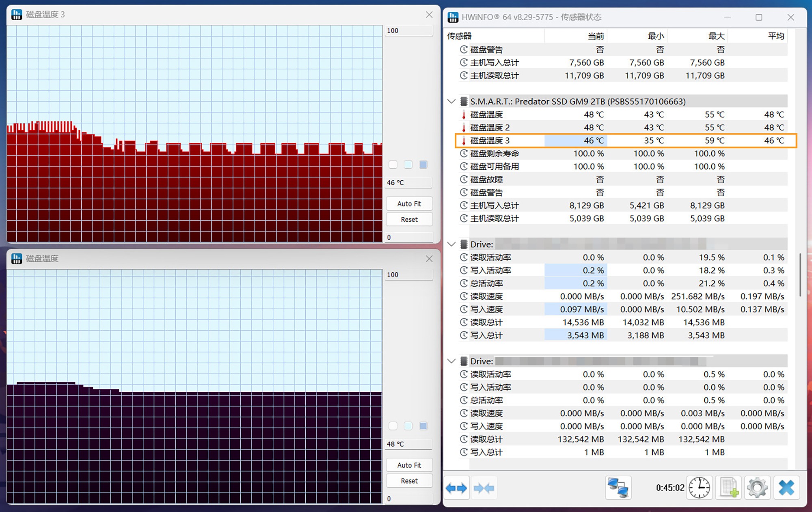This screenshot has width=812, height=512.
Task: Start logging with the sheet-plus icon
Action: pos(729,487)
